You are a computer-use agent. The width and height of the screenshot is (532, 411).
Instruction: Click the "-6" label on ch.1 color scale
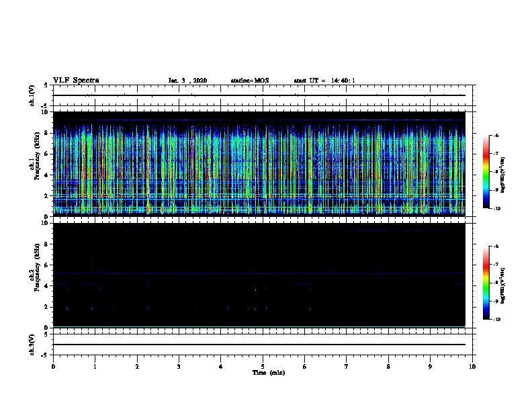click(x=496, y=136)
